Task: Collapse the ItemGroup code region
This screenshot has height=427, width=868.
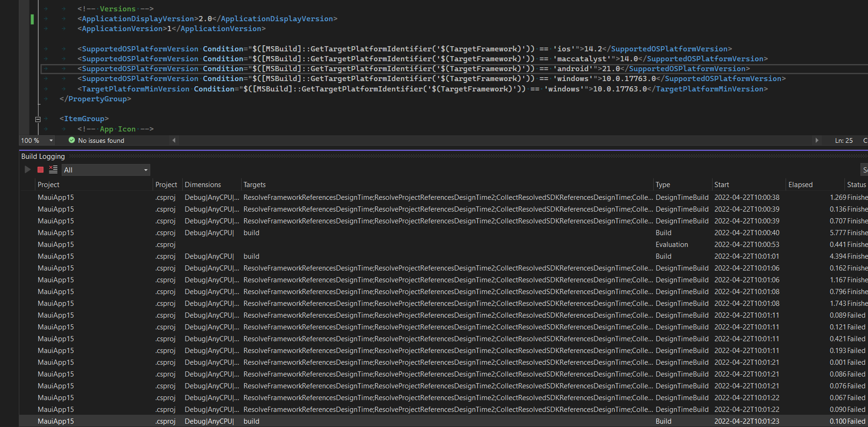Action: [x=38, y=119]
